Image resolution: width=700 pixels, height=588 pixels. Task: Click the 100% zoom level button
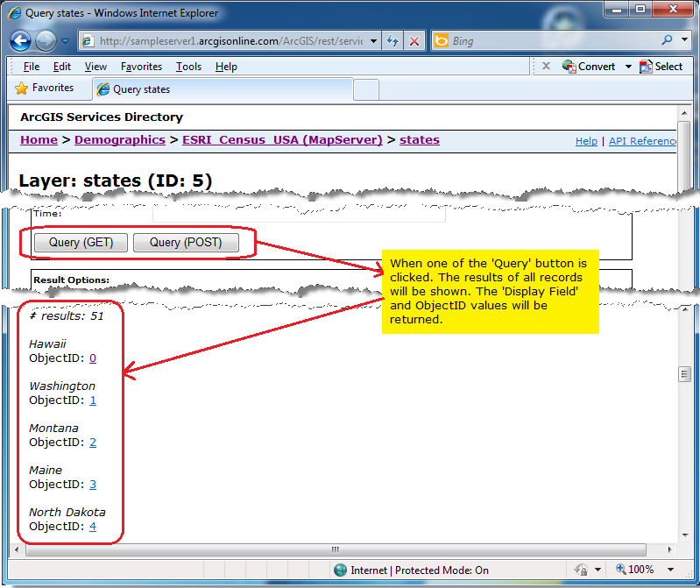click(x=634, y=570)
